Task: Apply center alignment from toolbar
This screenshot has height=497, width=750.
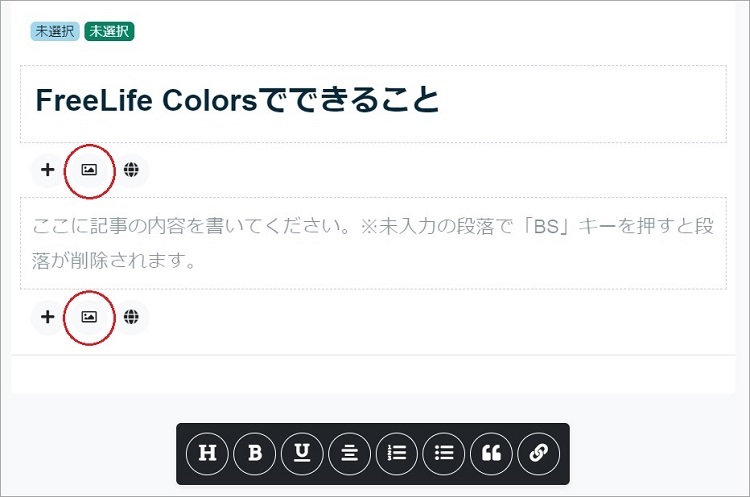Action: [x=350, y=453]
